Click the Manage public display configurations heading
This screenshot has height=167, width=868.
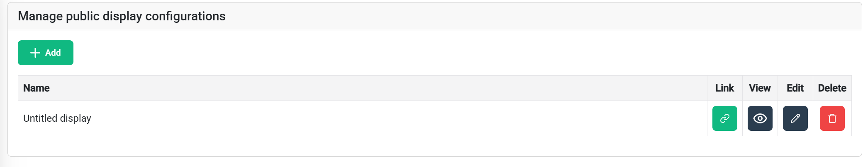click(x=122, y=16)
